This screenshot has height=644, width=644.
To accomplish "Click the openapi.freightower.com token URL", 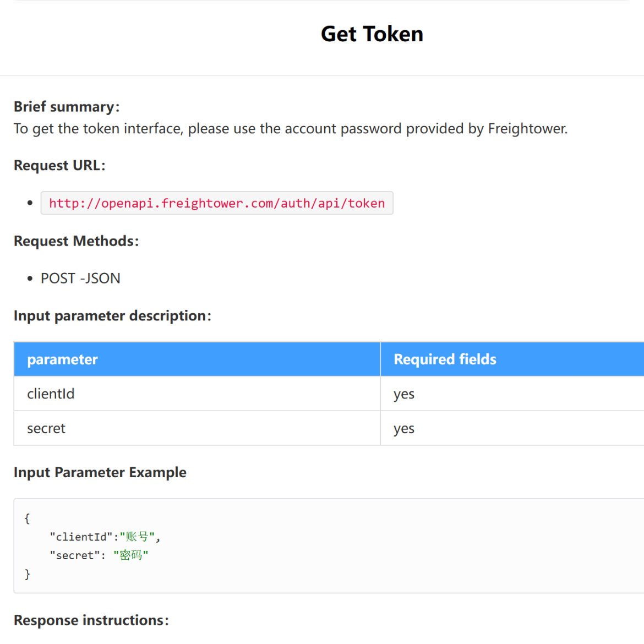I will coord(217,203).
